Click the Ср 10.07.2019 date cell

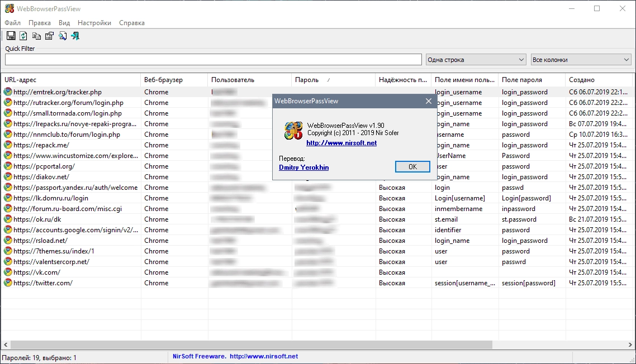point(598,134)
